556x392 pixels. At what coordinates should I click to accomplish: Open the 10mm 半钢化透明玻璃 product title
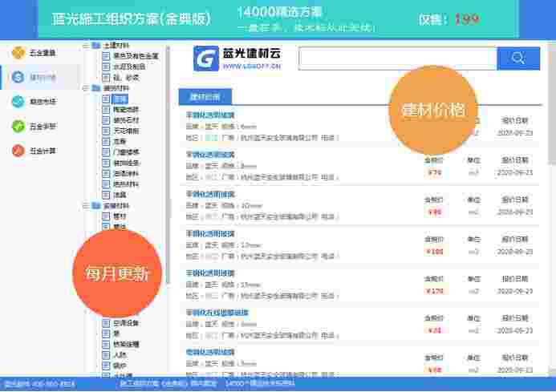(x=210, y=194)
